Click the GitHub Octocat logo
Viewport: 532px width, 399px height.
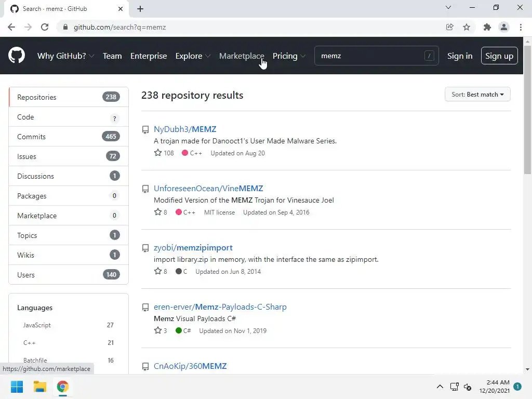click(x=17, y=55)
